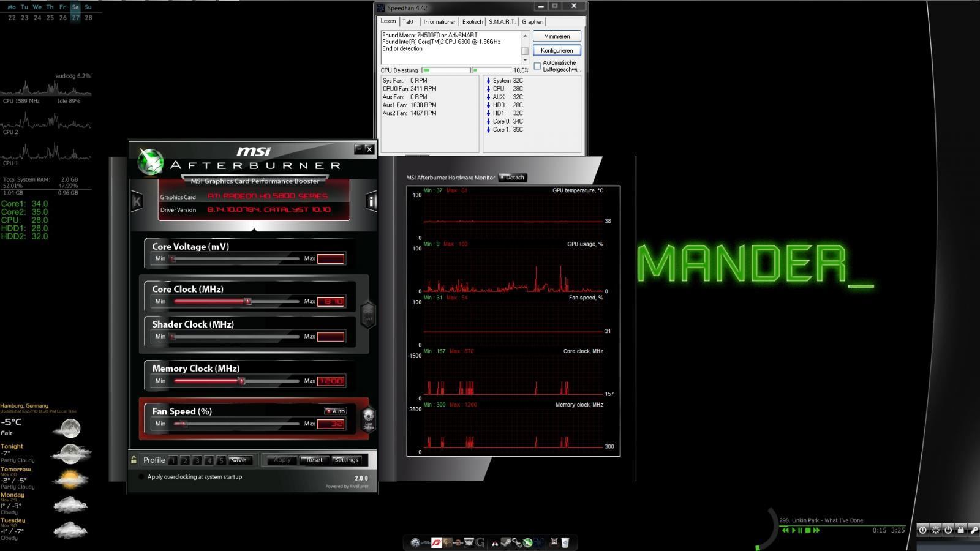The height and width of the screenshot is (551, 980).
Task: Click the current weather moon icon
Action: [x=67, y=428]
